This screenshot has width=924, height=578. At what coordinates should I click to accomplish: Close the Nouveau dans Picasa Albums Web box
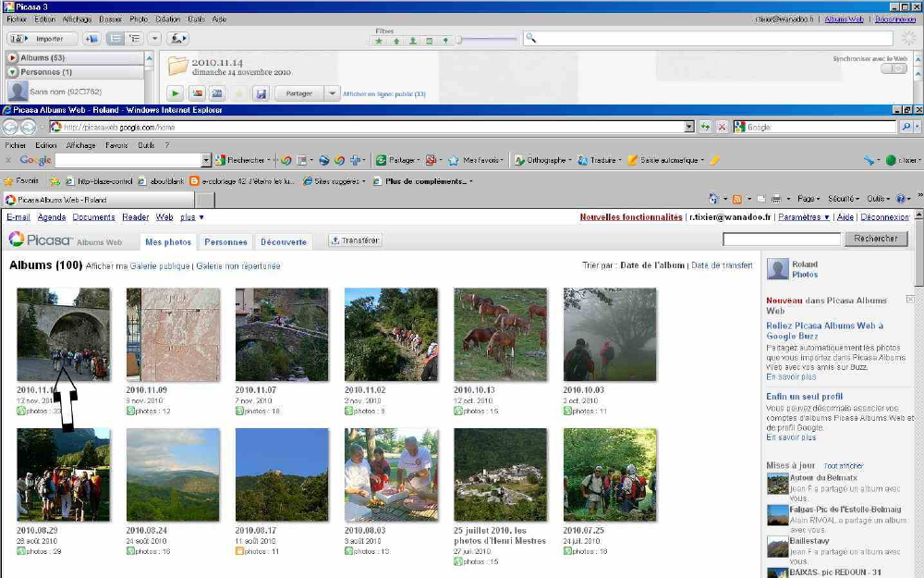[x=910, y=300]
